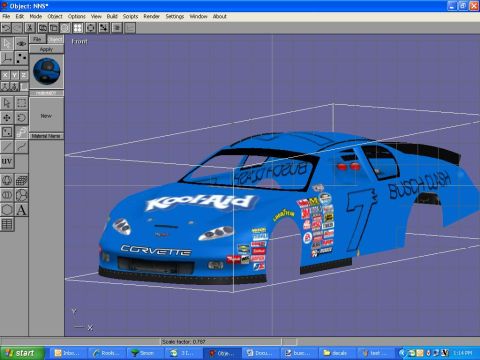Toggle the X axis lock

point(5,75)
